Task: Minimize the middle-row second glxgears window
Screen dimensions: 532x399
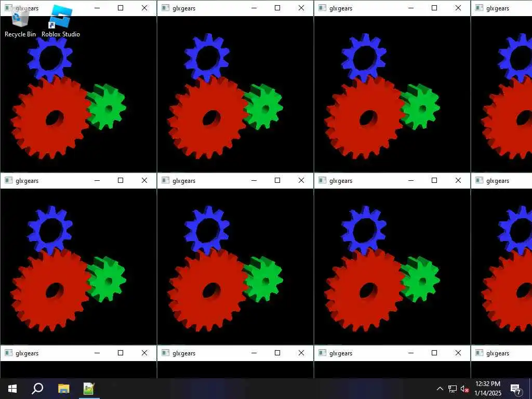Action: click(x=254, y=180)
